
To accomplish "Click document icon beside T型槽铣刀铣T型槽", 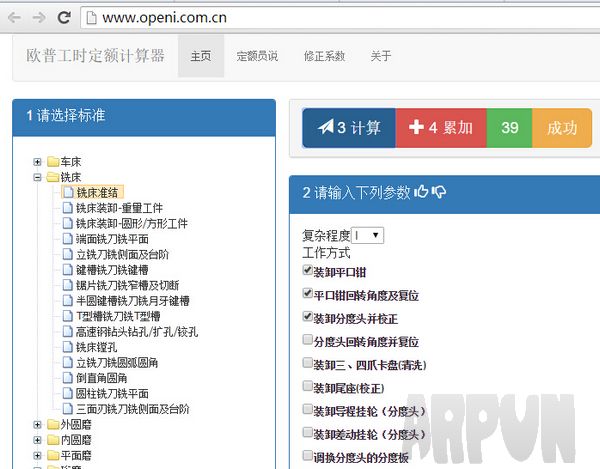I will coord(68,316).
